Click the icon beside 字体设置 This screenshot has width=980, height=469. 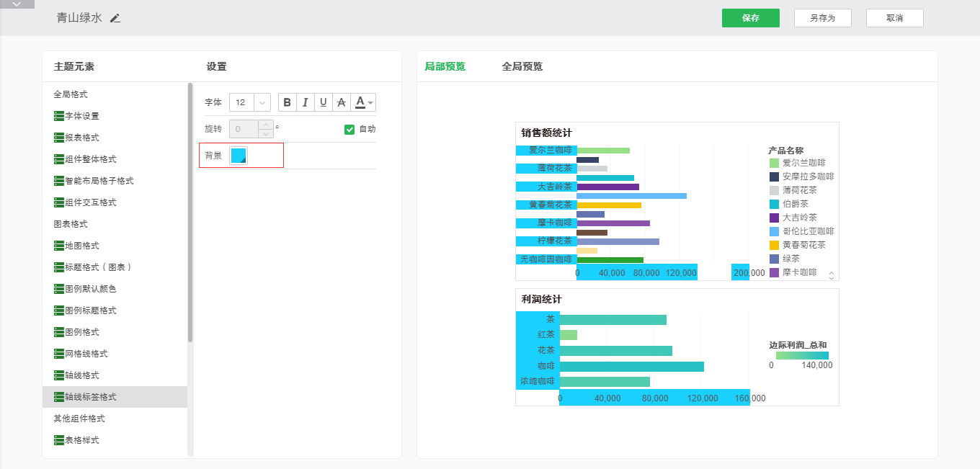[x=59, y=116]
